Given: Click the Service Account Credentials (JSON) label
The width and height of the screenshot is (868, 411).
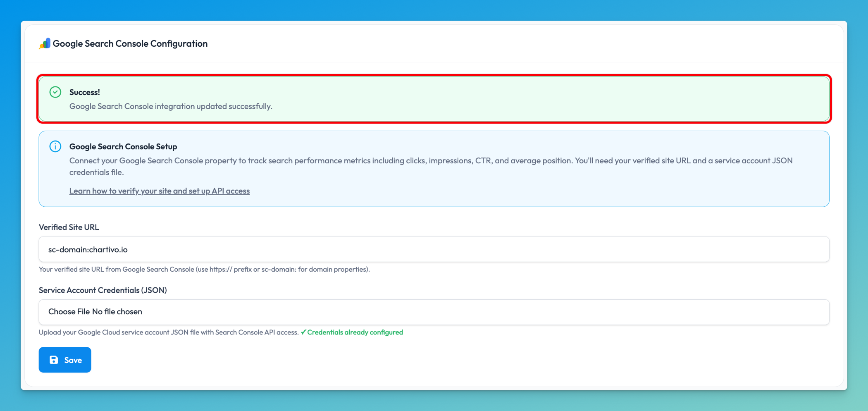Looking at the screenshot, I should [x=103, y=290].
